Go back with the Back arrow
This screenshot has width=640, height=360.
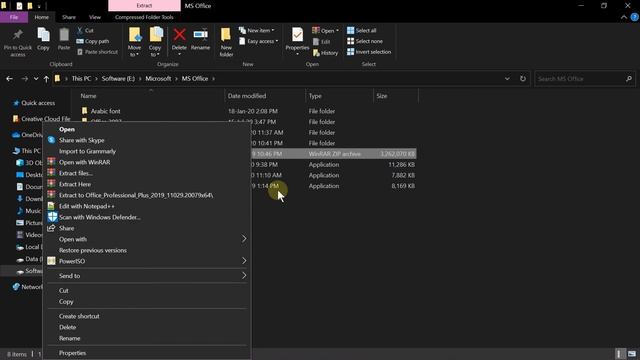pos(9,79)
